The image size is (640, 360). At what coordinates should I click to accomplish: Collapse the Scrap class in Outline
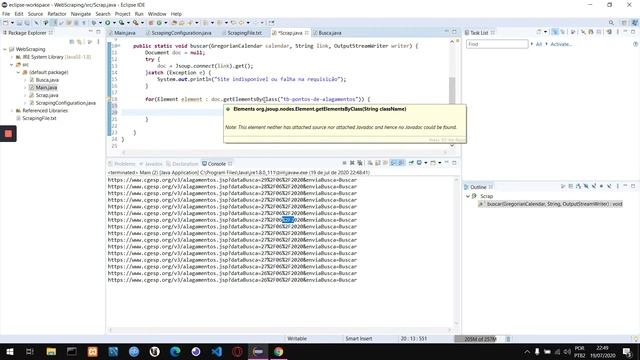pyautogui.click(x=468, y=196)
